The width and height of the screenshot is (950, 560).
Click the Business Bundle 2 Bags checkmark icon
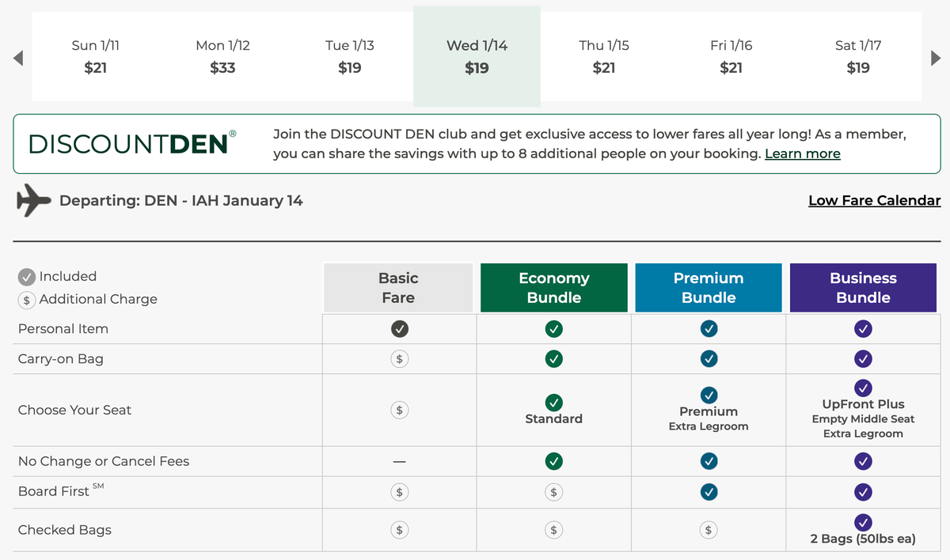point(863,522)
